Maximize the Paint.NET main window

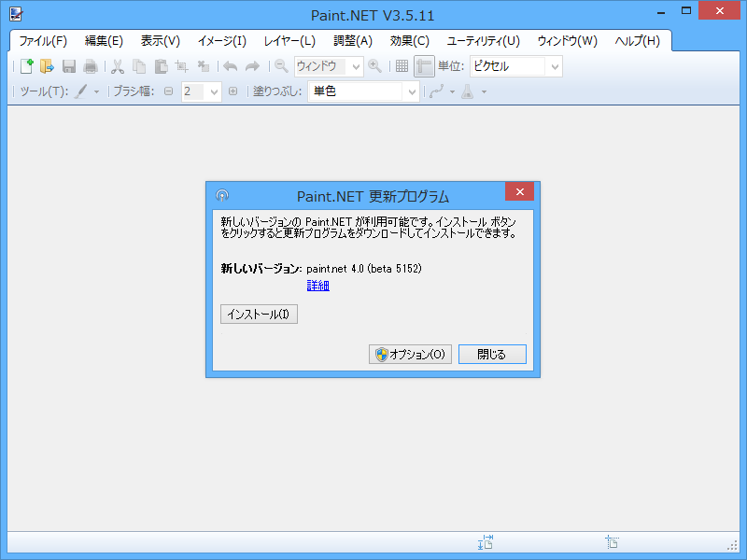click(x=686, y=10)
